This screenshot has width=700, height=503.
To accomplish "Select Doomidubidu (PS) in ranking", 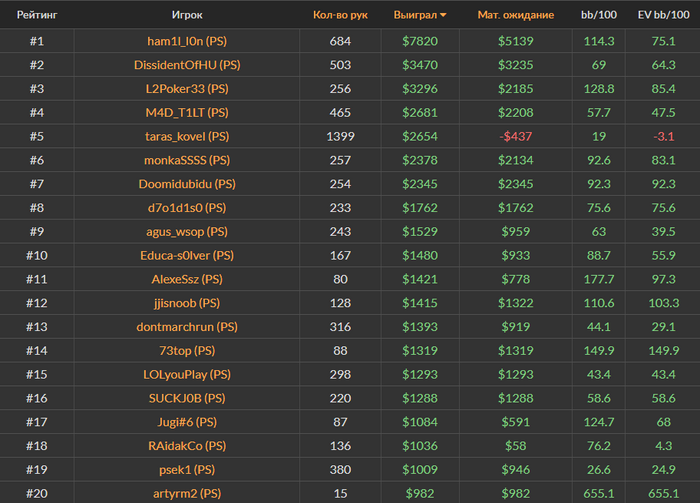I will point(187,184).
